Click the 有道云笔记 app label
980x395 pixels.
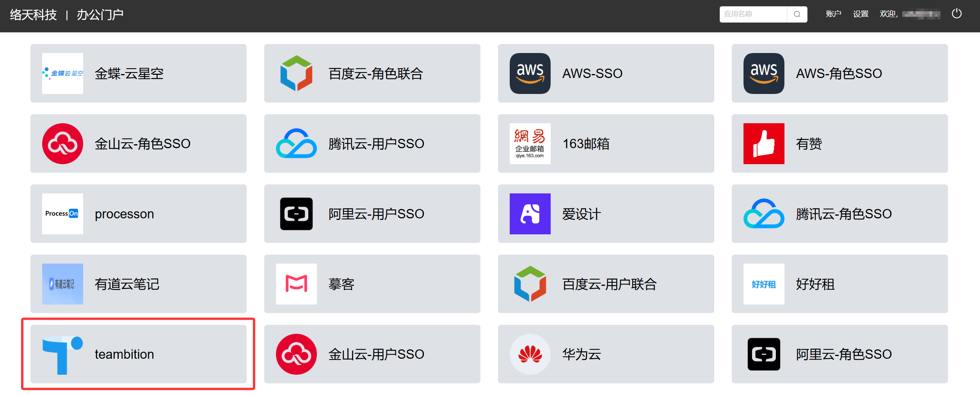127,284
